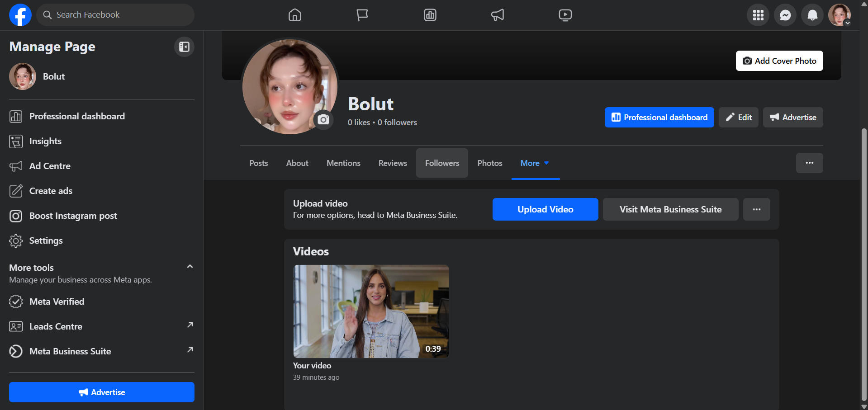Image resolution: width=868 pixels, height=410 pixels.
Task: Open the account profile avatar menu
Action: [840, 15]
